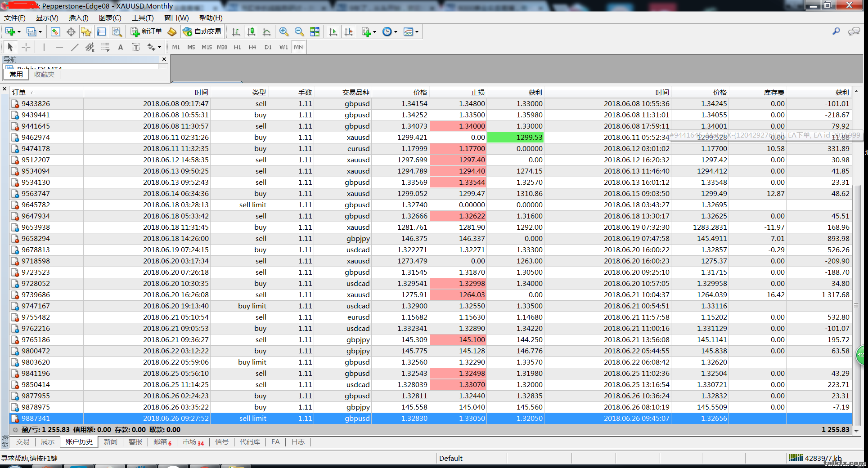
Task: Open the Strategy Tester magnifier icon
Action: [117, 31]
